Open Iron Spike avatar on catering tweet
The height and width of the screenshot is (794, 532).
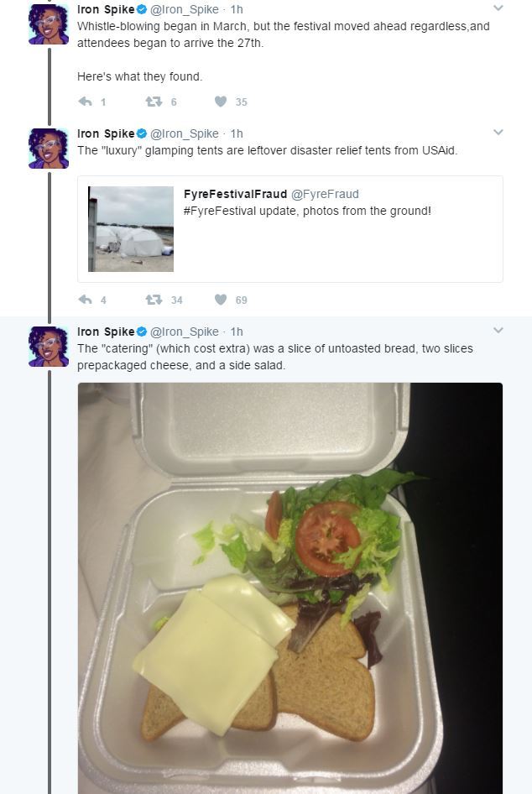point(49,346)
